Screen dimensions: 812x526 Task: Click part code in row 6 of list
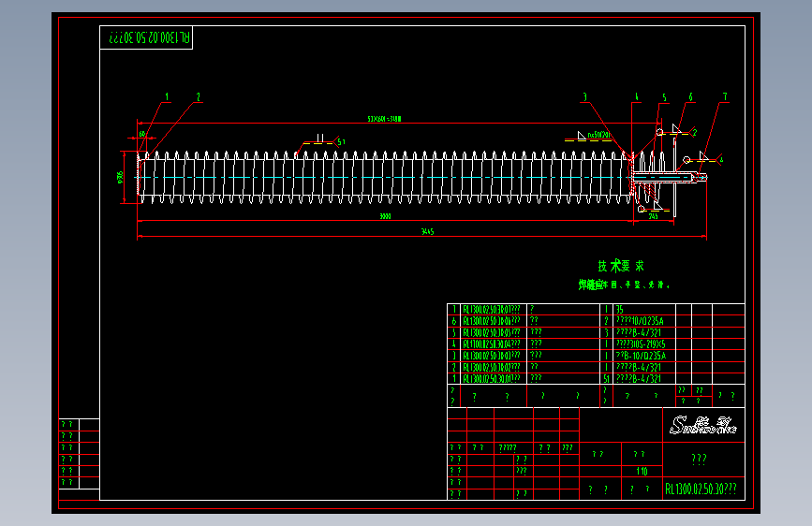point(492,321)
